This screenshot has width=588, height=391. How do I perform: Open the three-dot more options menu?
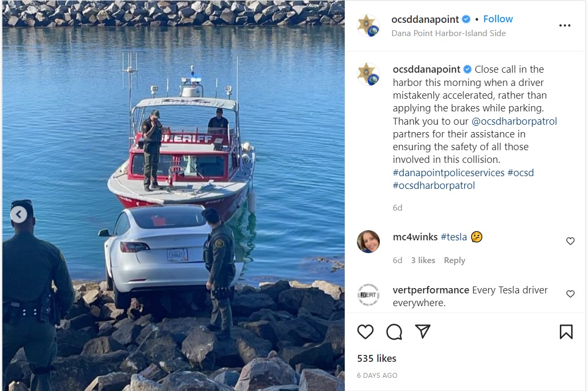(565, 25)
